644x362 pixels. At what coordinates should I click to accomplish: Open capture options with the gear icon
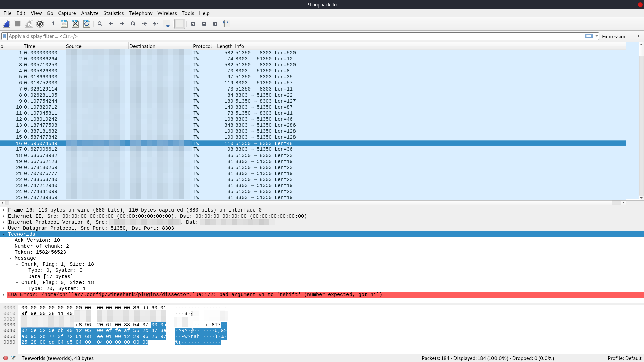pyautogui.click(x=40, y=24)
